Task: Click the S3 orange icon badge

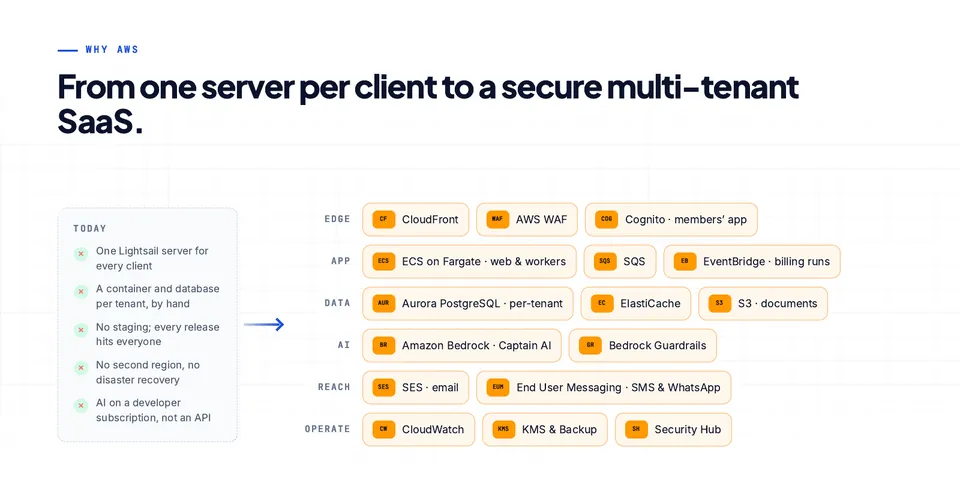Action: point(719,303)
